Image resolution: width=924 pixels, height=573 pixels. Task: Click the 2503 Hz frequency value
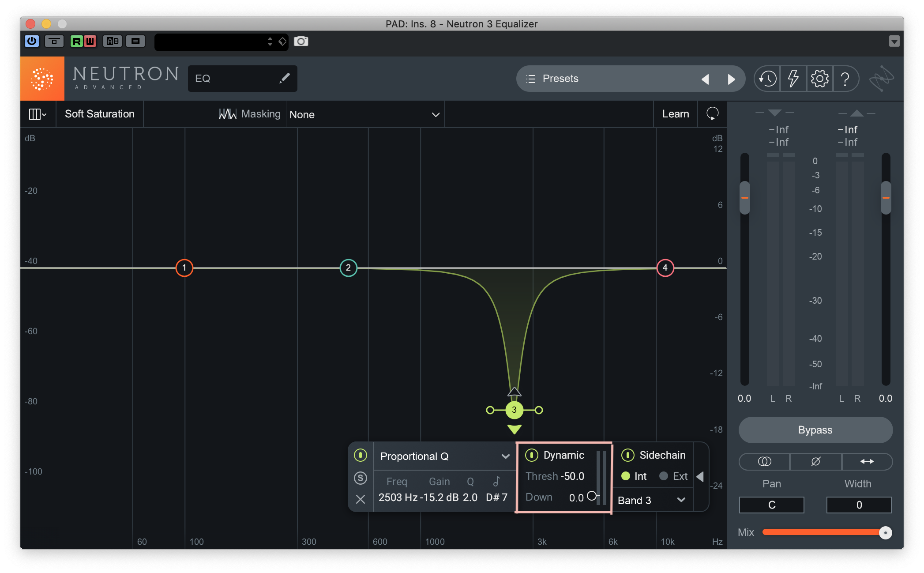pyautogui.click(x=398, y=498)
